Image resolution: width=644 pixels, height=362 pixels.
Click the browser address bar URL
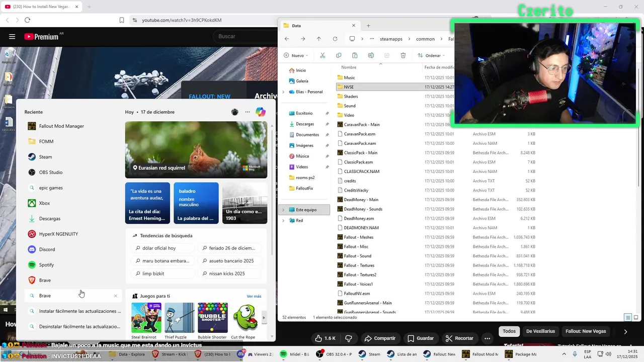(x=182, y=20)
